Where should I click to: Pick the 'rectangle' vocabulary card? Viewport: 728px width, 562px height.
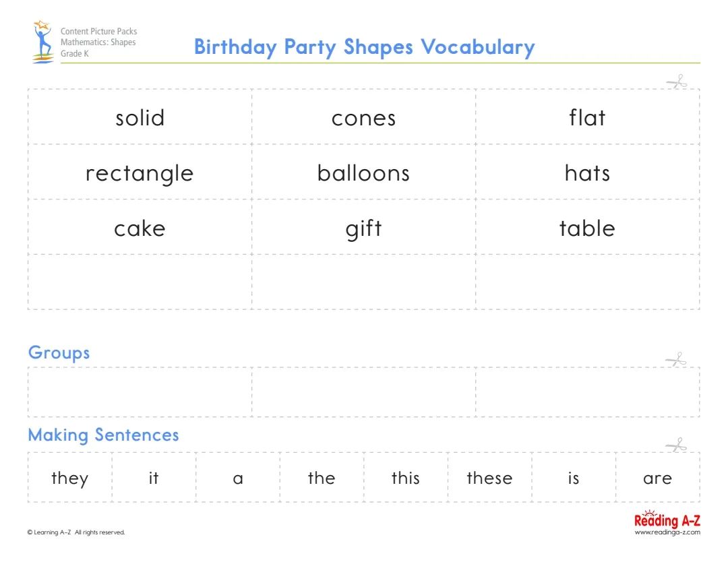tap(140, 173)
